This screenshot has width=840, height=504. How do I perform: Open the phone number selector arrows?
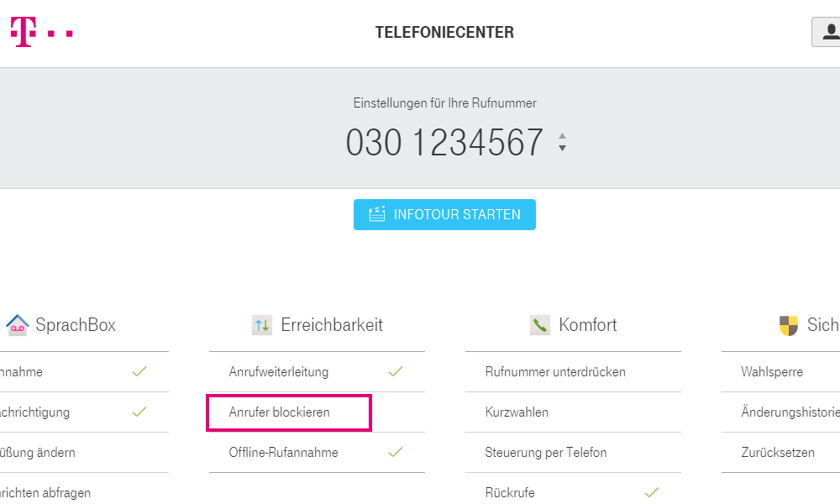[x=561, y=142]
